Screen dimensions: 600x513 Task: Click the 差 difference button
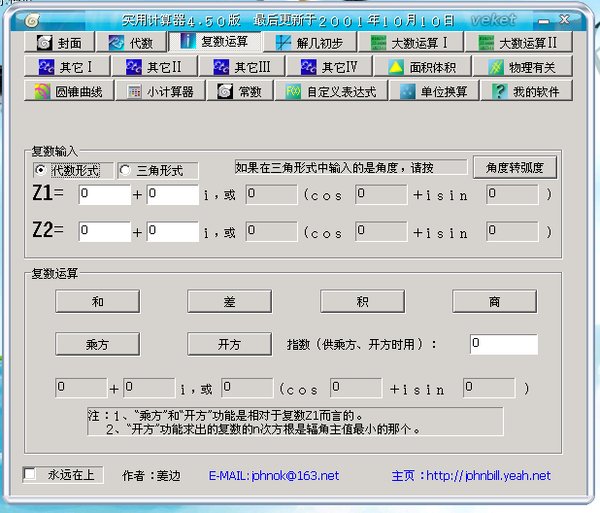230,301
